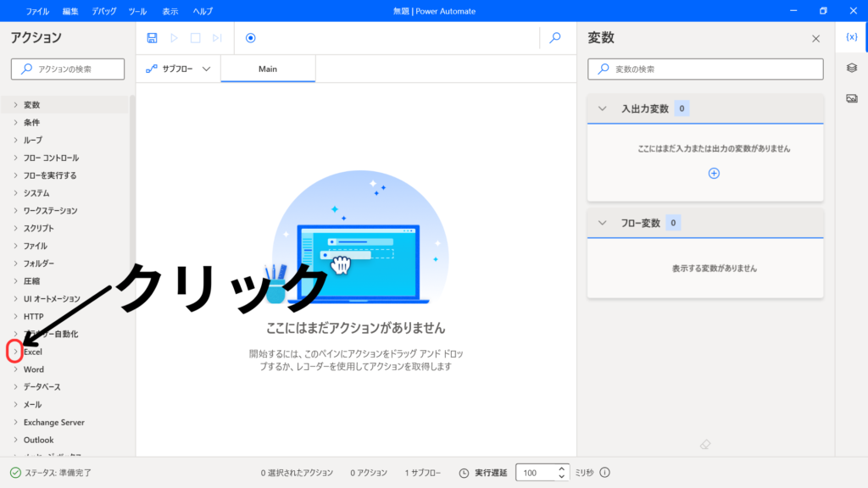Open the サブフロー dropdown

178,69
